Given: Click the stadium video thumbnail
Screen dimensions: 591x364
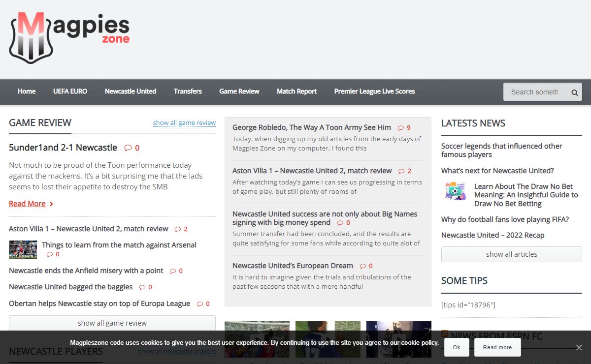Looking at the screenshot, I should coord(257,339).
